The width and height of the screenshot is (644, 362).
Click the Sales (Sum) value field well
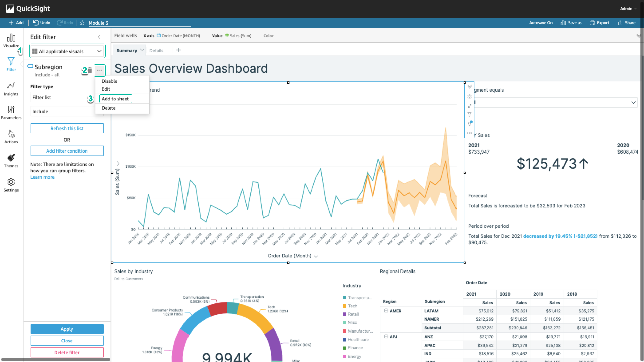point(238,36)
